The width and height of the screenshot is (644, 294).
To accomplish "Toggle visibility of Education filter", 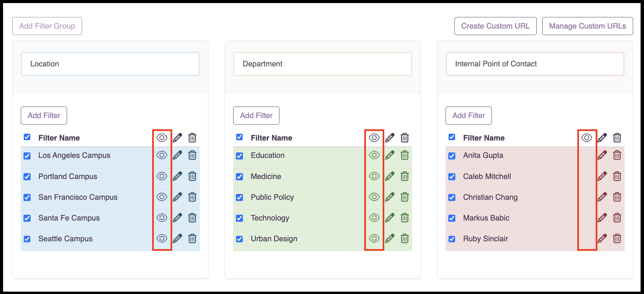I will [374, 155].
